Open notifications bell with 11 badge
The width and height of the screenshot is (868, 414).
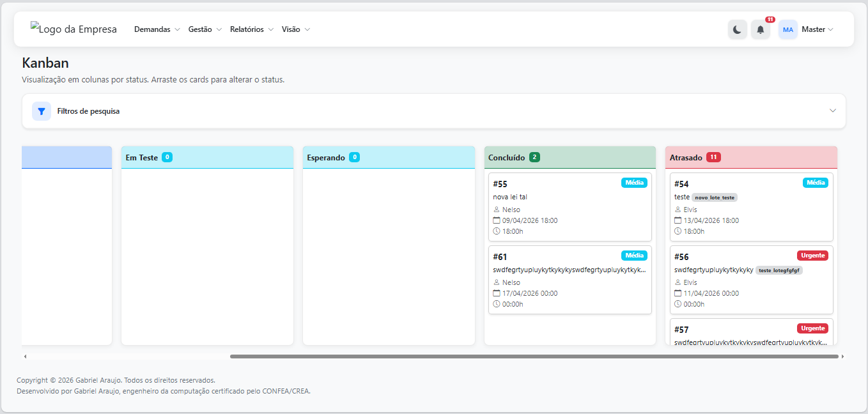[760, 29]
